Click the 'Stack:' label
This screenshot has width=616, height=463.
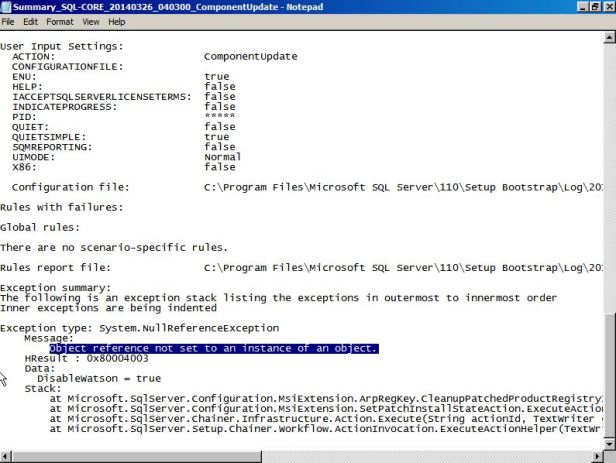[43, 389]
